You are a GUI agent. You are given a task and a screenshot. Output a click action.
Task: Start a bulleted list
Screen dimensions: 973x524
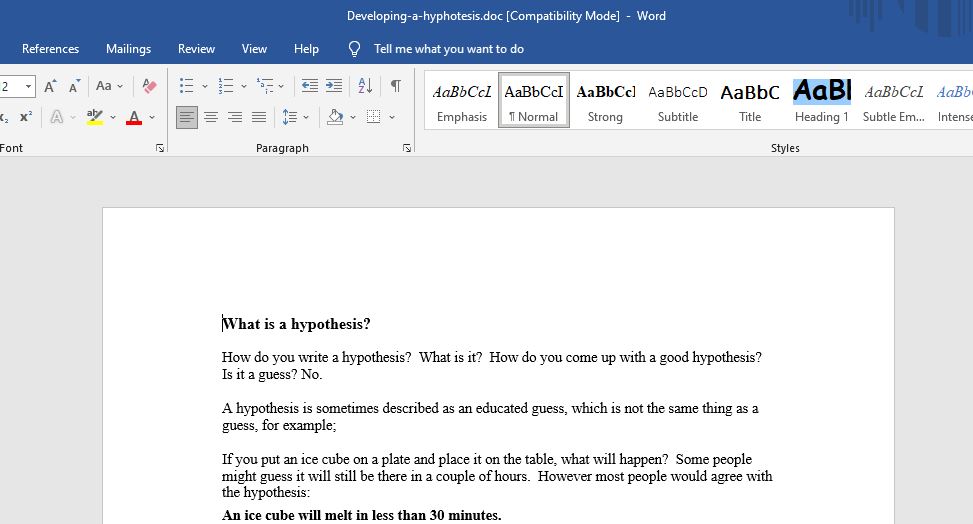tap(186, 86)
